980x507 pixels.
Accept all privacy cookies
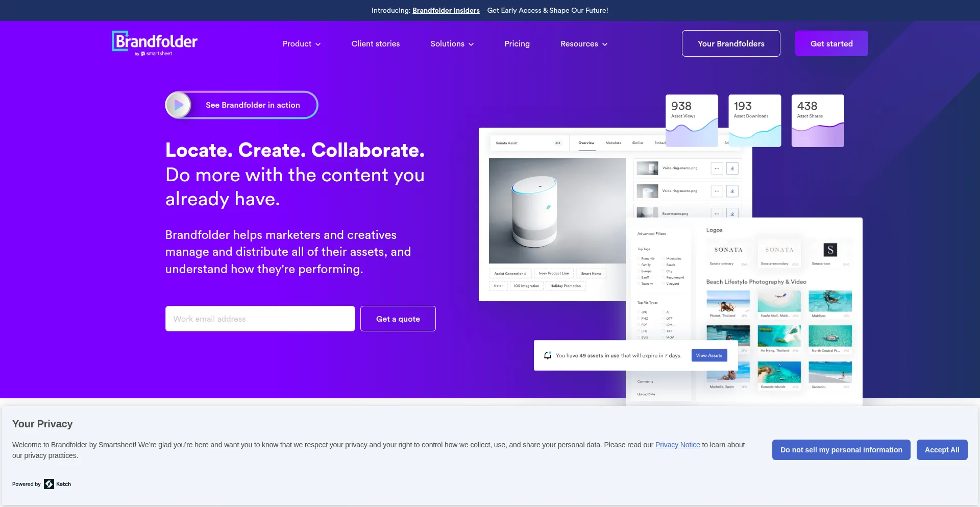tap(942, 450)
